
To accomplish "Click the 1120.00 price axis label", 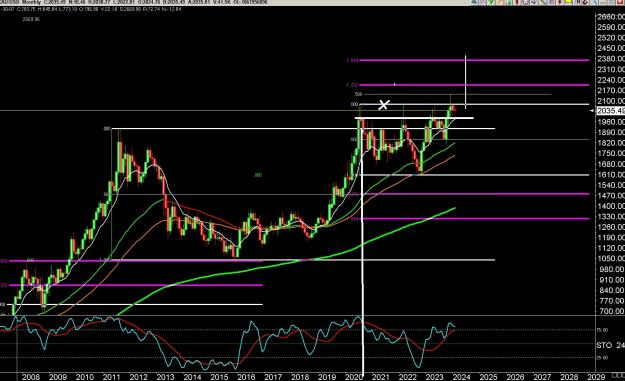I will pyautogui.click(x=611, y=248).
